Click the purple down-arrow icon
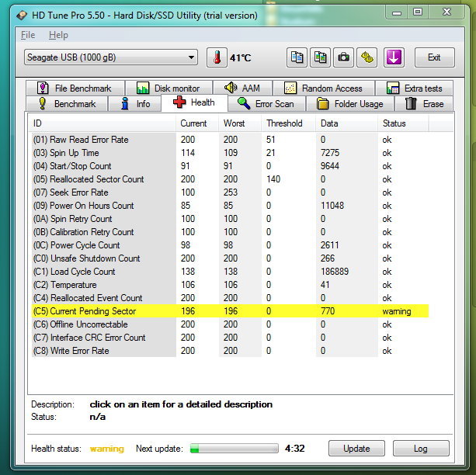Viewport: 476px width, 475px height. [394, 57]
